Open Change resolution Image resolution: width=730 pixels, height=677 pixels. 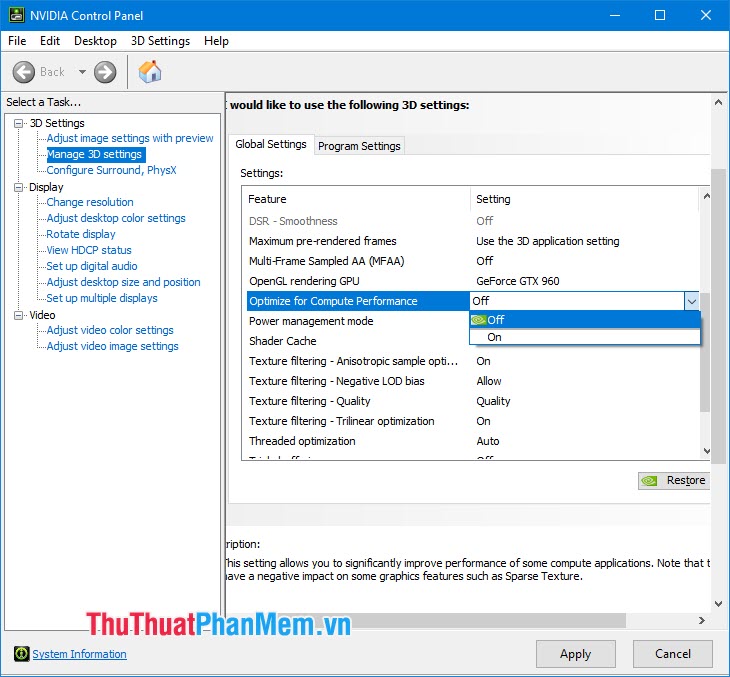pyautogui.click(x=90, y=202)
